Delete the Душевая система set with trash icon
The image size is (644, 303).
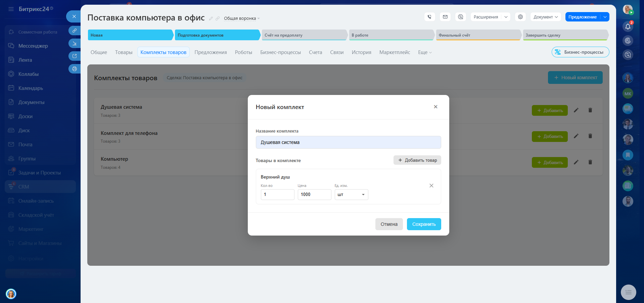click(x=590, y=110)
